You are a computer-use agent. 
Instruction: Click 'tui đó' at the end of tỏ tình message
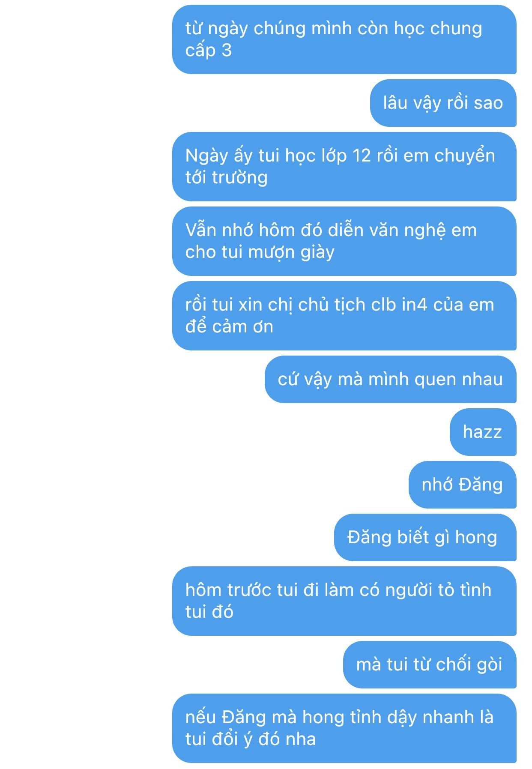[209, 612]
